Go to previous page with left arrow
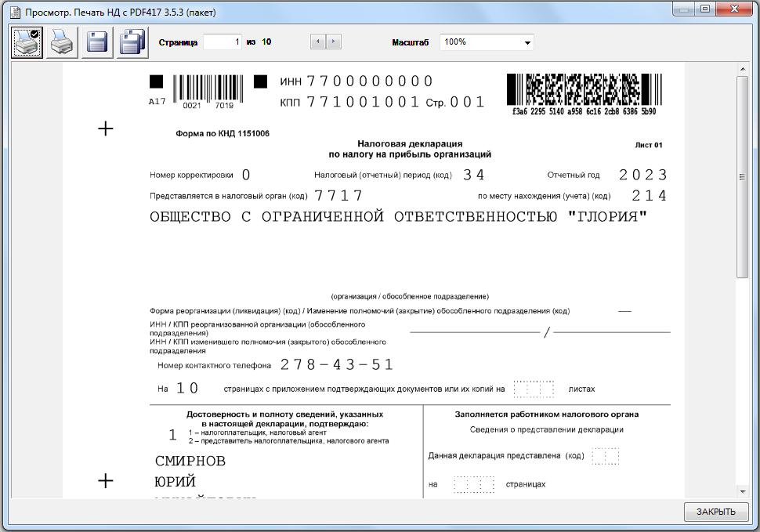Viewport: 760px width, 532px height. [x=318, y=42]
